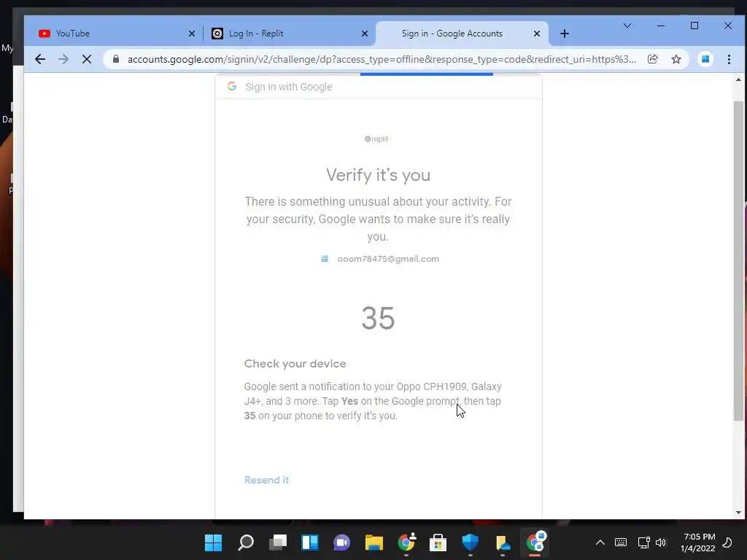Viewport: 747px width, 560px height.
Task: Click the Resend it link
Action: [x=266, y=480]
